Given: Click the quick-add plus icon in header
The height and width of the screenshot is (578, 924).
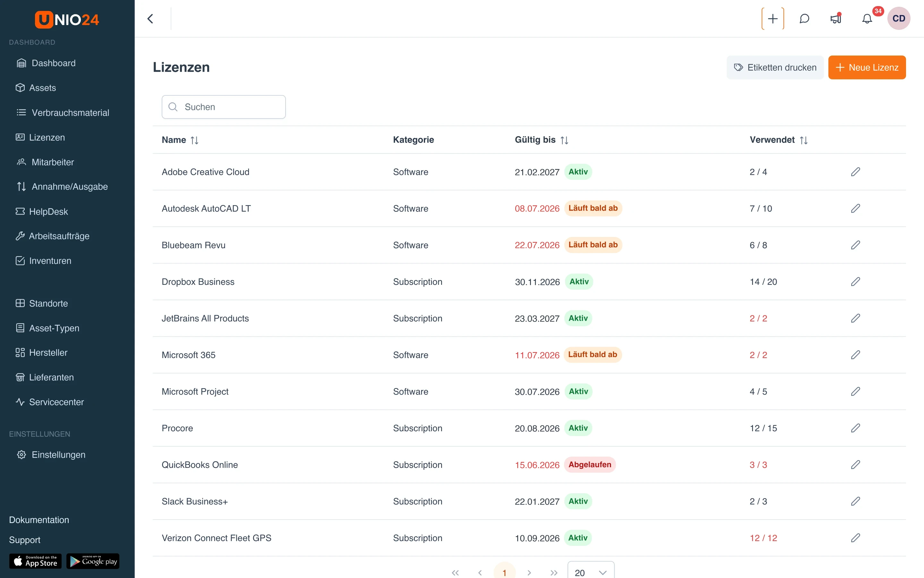Looking at the screenshot, I should pyautogui.click(x=773, y=18).
